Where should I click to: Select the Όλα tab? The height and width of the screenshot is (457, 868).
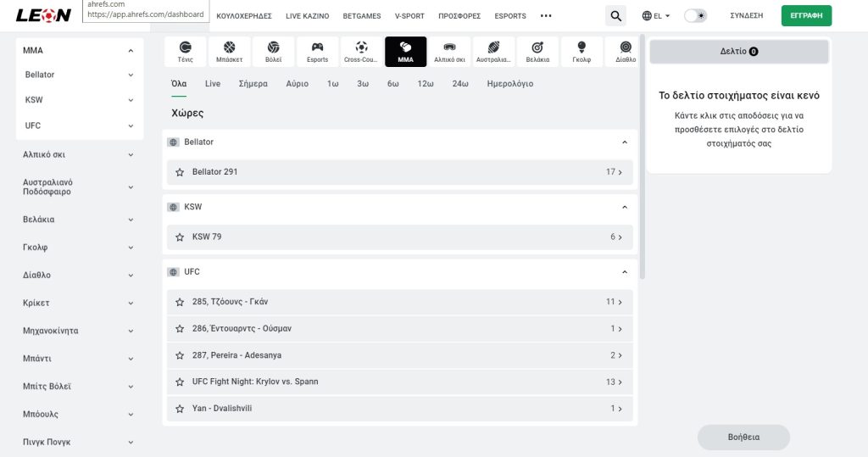click(179, 84)
